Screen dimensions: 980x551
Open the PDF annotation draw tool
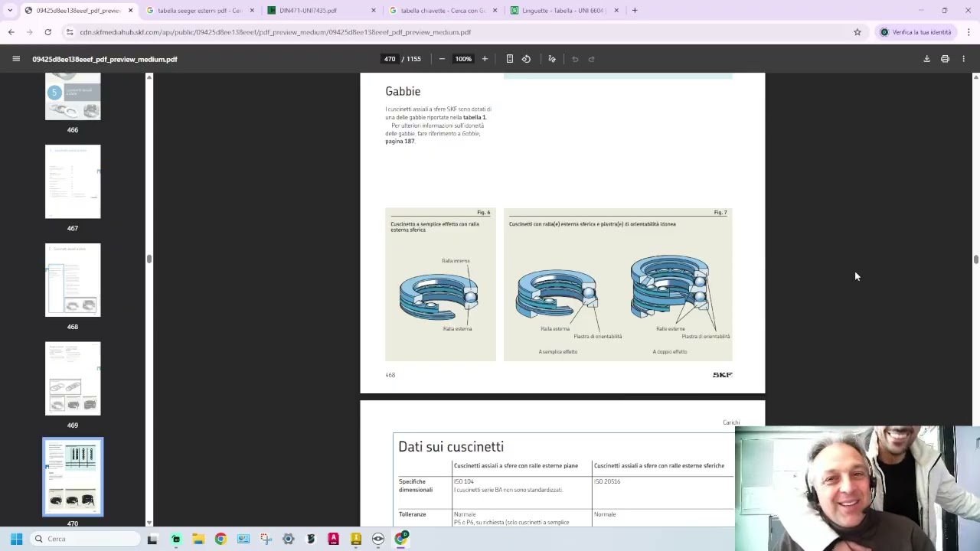tap(552, 59)
